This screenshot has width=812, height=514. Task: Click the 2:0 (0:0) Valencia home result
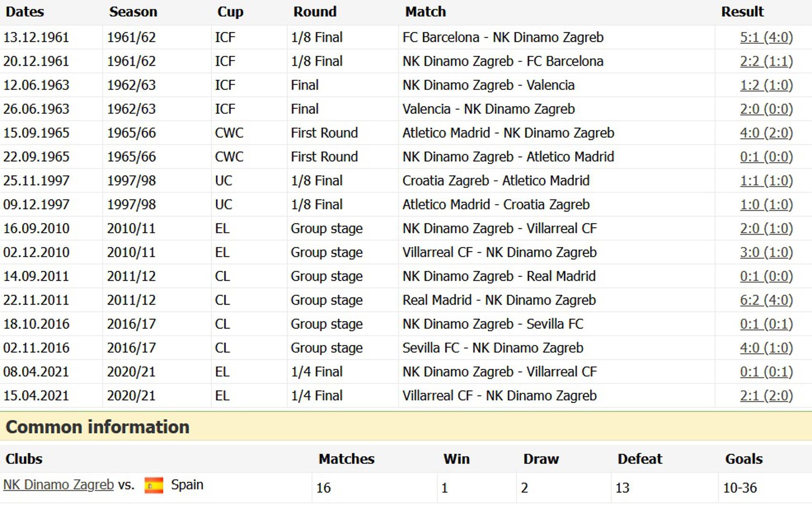point(766,109)
